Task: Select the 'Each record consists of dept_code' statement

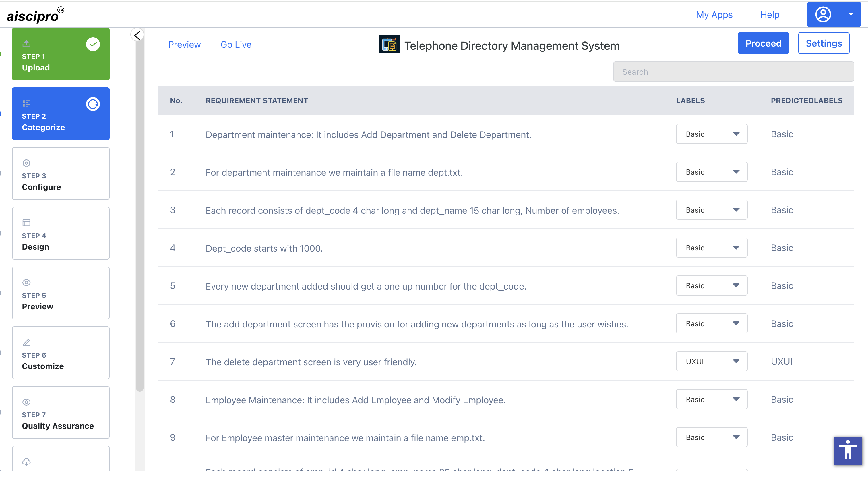Action: [412, 210]
